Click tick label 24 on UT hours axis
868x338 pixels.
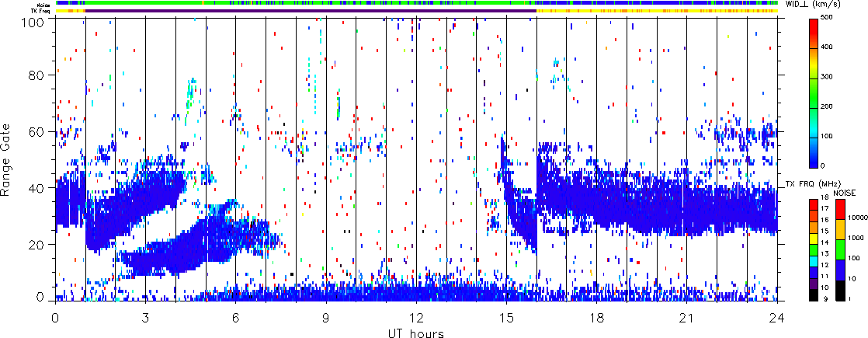pyautogui.click(x=777, y=318)
